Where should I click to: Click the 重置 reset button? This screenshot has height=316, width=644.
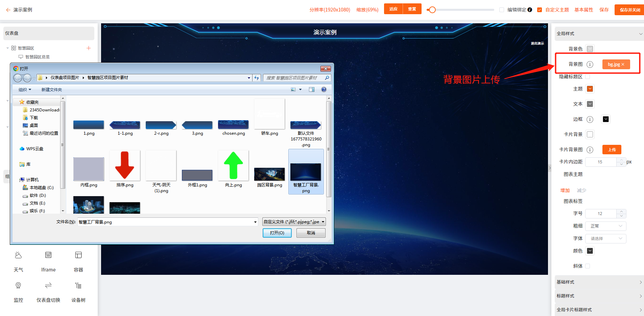[x=412, y=9]
